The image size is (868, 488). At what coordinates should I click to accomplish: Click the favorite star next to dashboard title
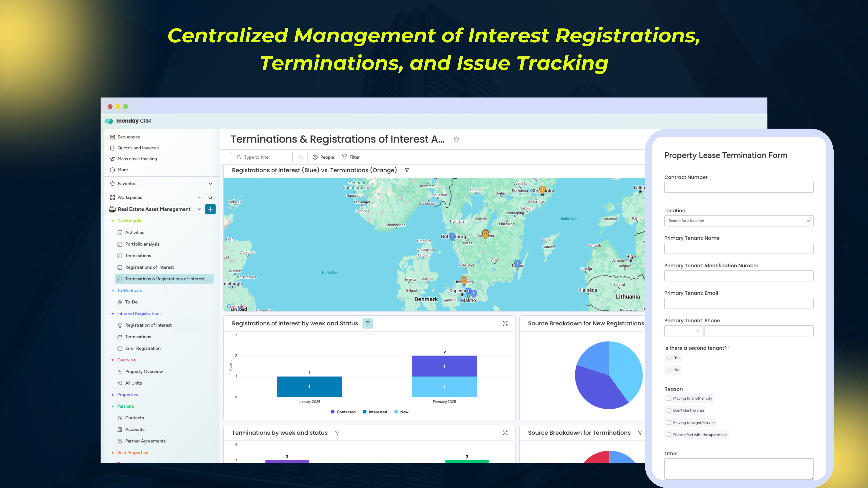[x=456, y=139]
